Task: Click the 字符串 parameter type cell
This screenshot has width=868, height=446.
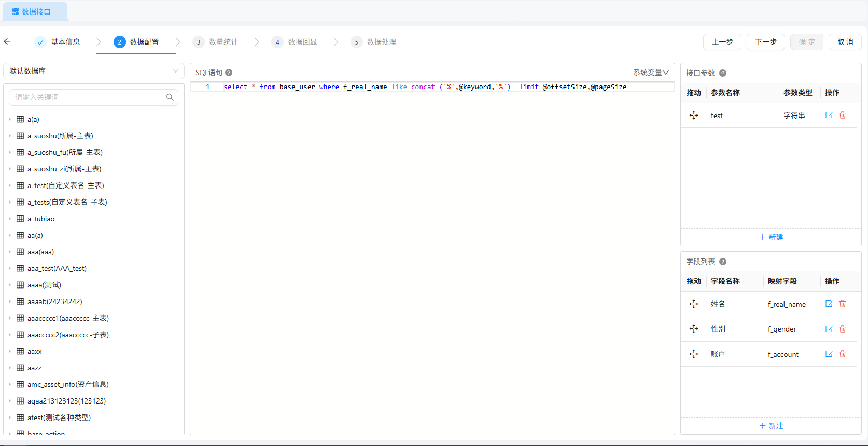Action: click(794, 116)
